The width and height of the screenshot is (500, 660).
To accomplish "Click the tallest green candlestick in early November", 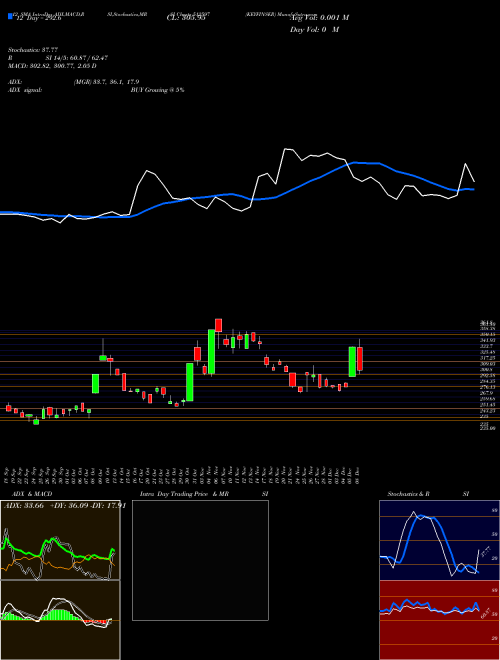I will click(x=211, y=351).
